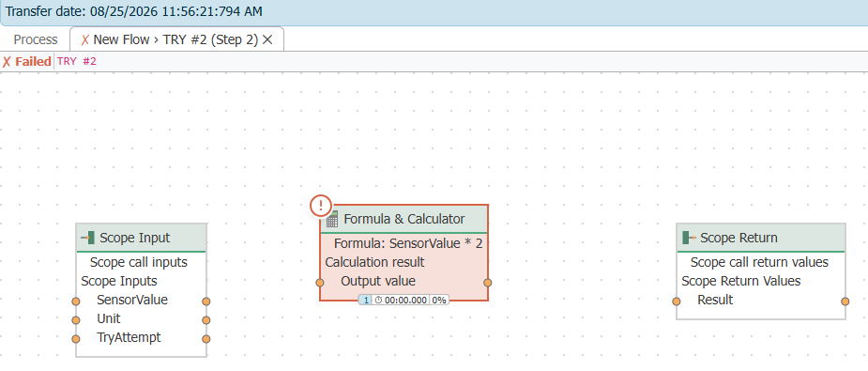
Task: Click the Scope Input node icon
Action: click(x=88, y=239)
